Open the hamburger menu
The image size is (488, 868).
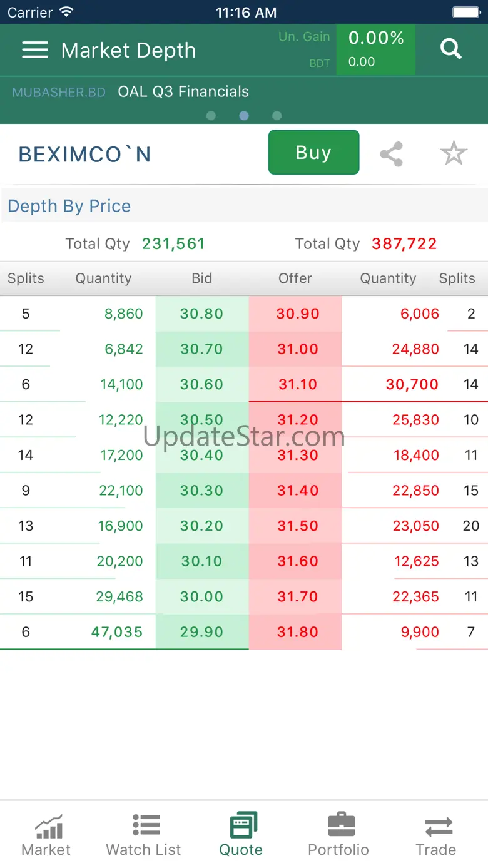point(35,50)
